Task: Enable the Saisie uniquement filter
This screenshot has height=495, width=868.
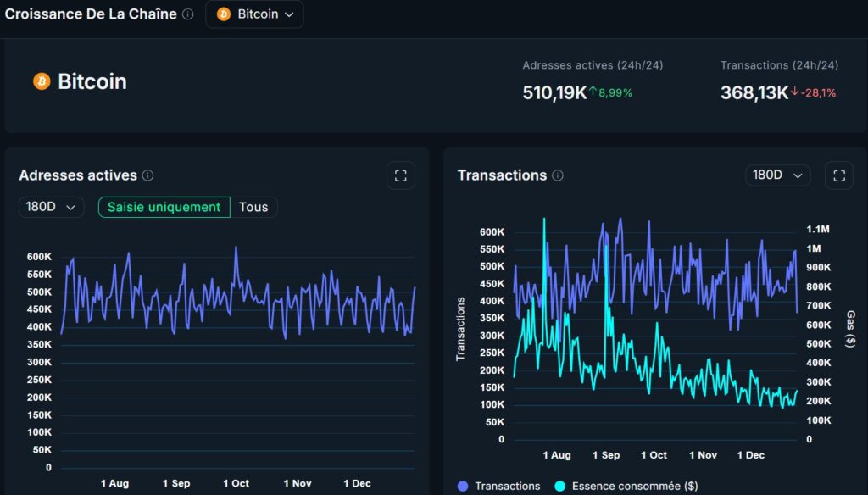Action: click(x=164, y=207)
